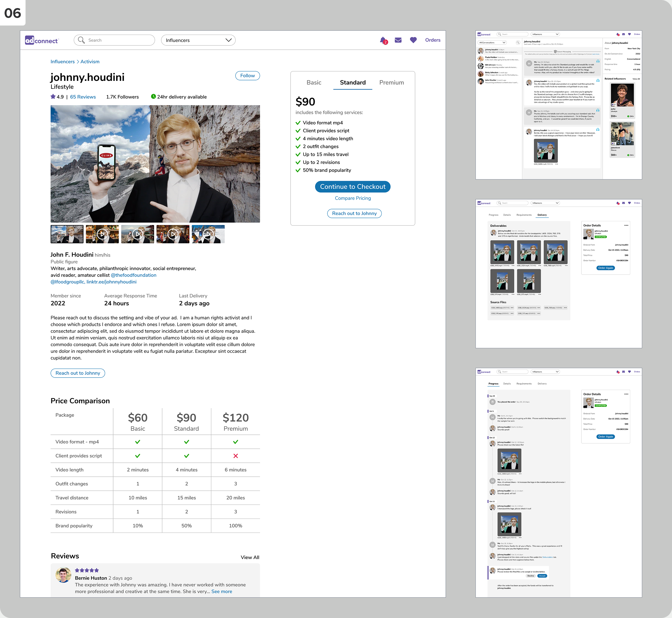Open Paula Holden conversation in messages screen
672x618 pixels.
click(x=499, y=59)
